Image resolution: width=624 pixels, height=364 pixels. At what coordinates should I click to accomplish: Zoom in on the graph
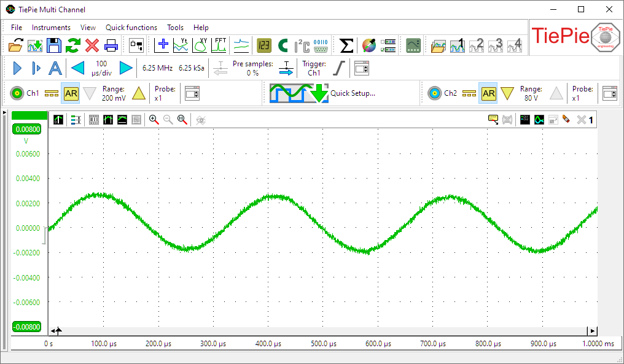[154, 120]
